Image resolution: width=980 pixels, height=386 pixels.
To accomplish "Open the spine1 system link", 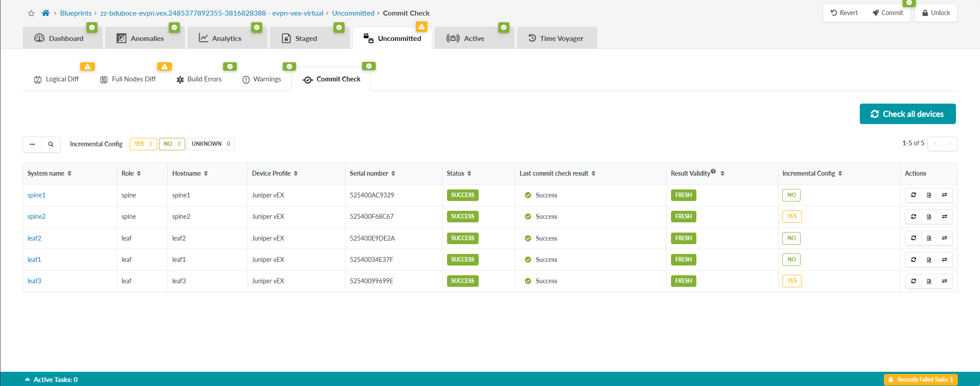I will 37,195.
